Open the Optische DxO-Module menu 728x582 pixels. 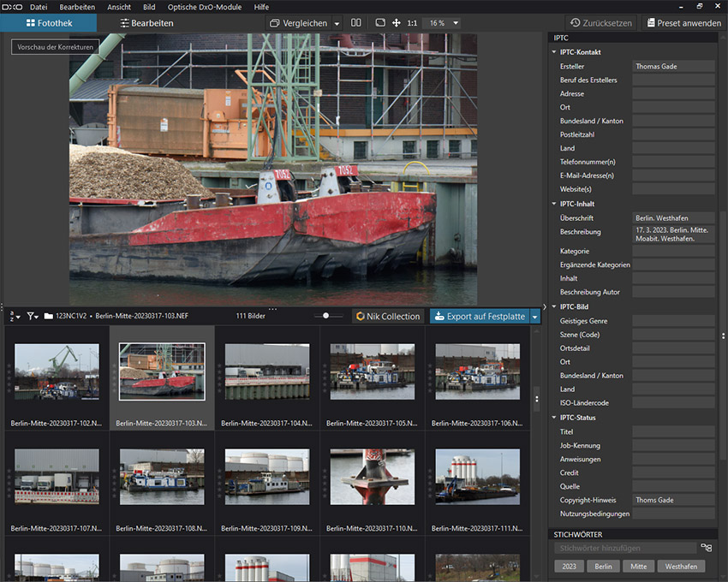205,7
